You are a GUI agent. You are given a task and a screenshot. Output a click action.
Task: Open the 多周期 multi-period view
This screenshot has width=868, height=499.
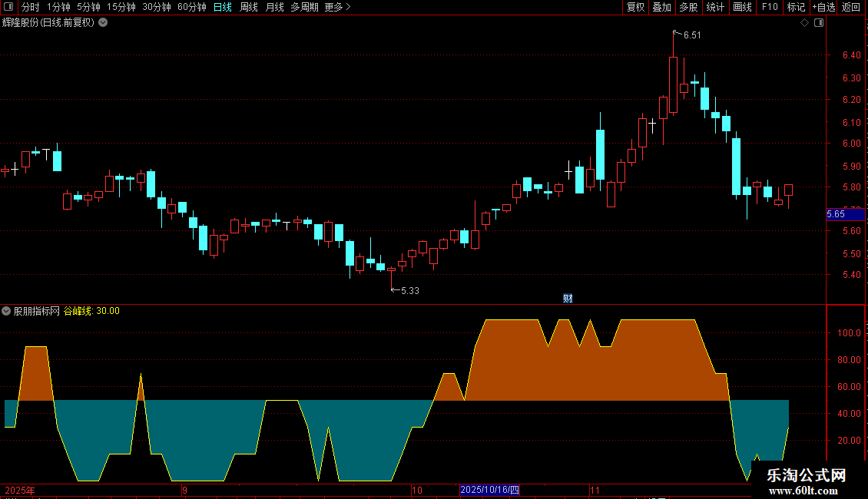pyautogui.click(x=304, y=7)
